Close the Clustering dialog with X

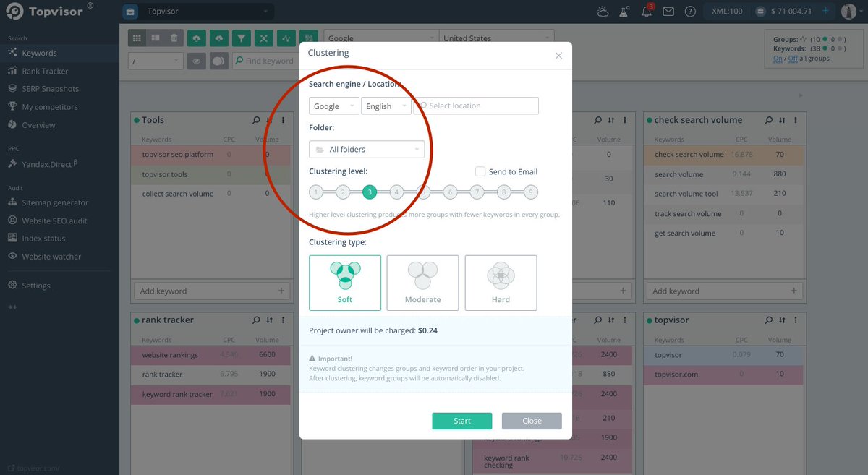point(558,56)
